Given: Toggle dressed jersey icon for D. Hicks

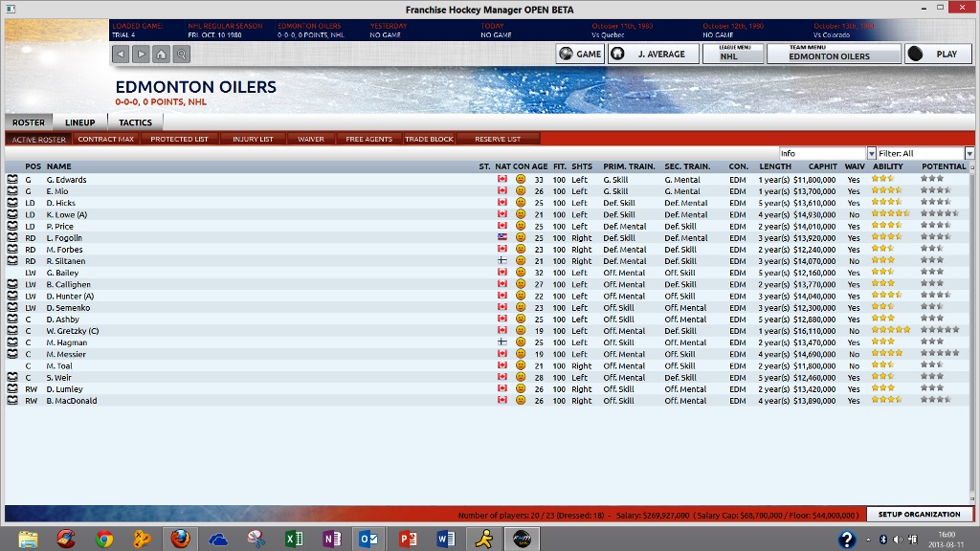Looking at the screenshot, I should [12, 203].
